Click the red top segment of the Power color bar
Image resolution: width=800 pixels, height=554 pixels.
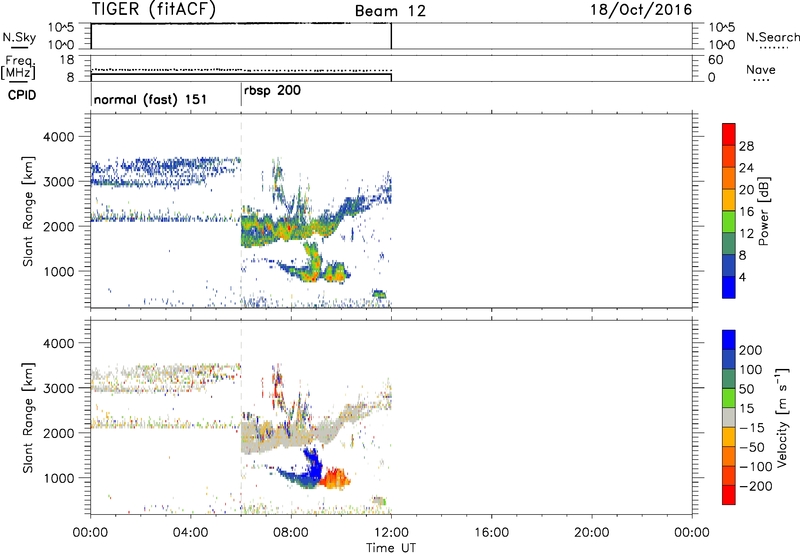point(729,134)
